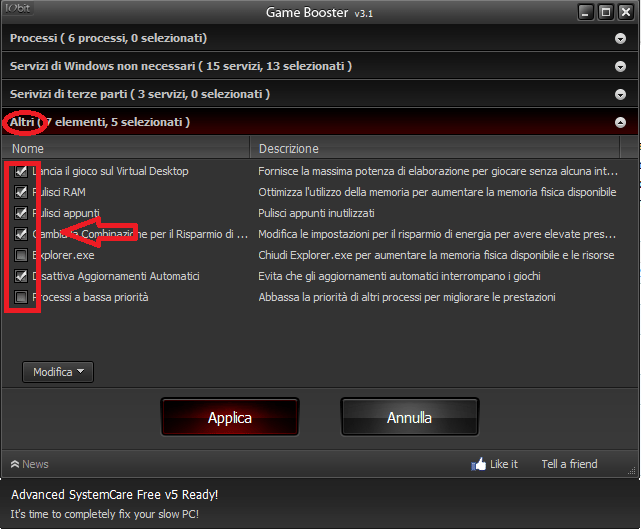Expand News panel with double-chevron icon
The height and width of the screenshot is (530, 641).
15,464
